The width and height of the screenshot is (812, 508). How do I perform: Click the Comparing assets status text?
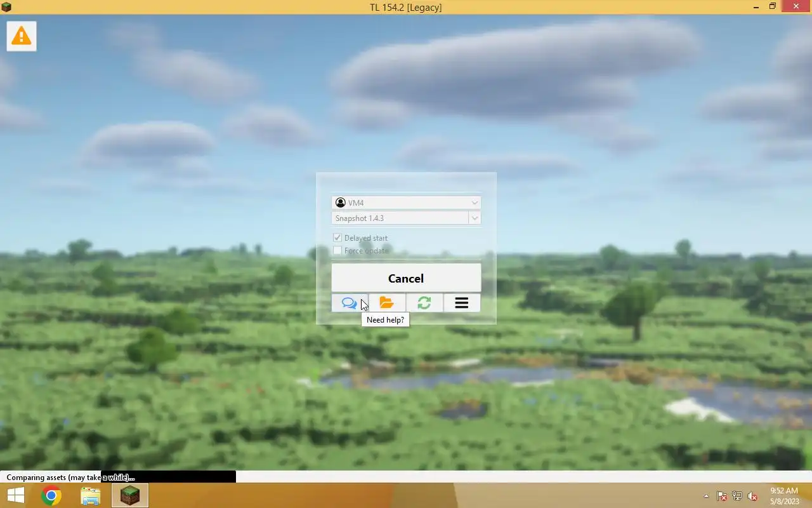(x=70, y=477)
